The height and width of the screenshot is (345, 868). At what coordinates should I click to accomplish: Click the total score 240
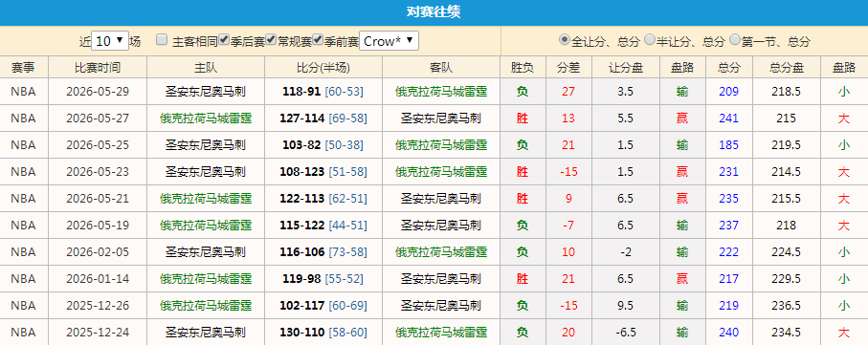(x=729, y=333)
